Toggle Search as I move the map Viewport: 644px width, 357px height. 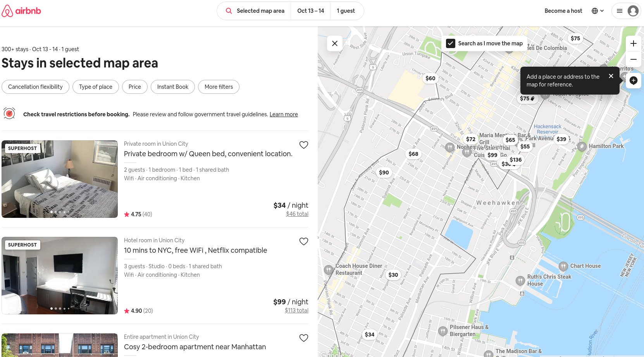tap(451, 43)
